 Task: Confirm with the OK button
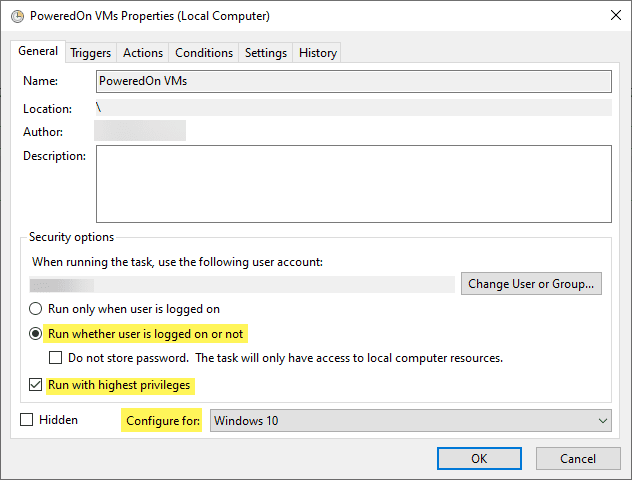[479, 458]
